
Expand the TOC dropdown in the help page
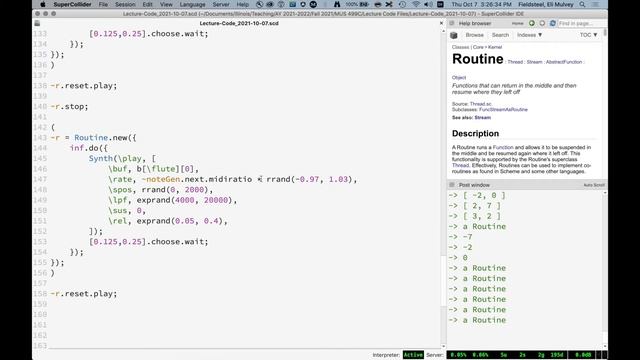pos(589,35)
